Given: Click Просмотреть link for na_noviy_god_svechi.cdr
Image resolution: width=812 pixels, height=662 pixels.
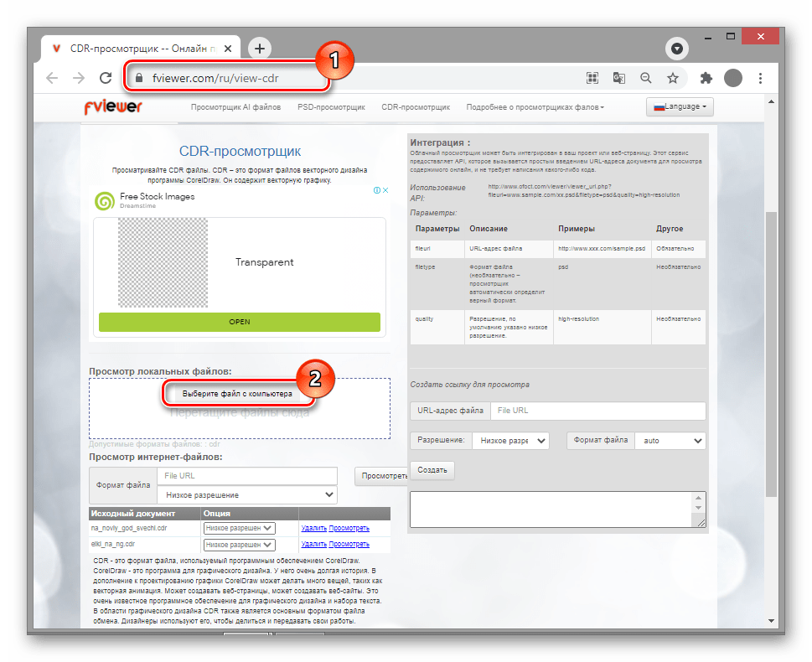Looking at the screenshot, I should 349,529.
